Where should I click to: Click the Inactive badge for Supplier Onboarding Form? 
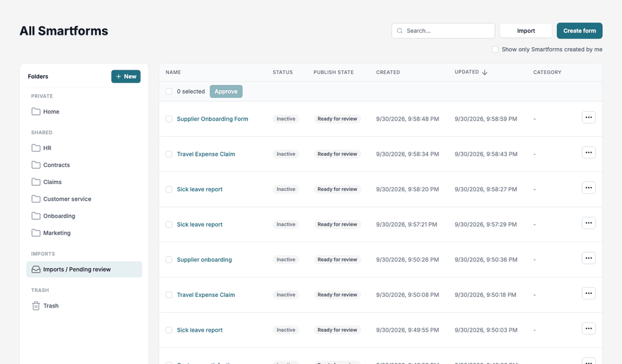pyautogui.click(x=286, y=119)
